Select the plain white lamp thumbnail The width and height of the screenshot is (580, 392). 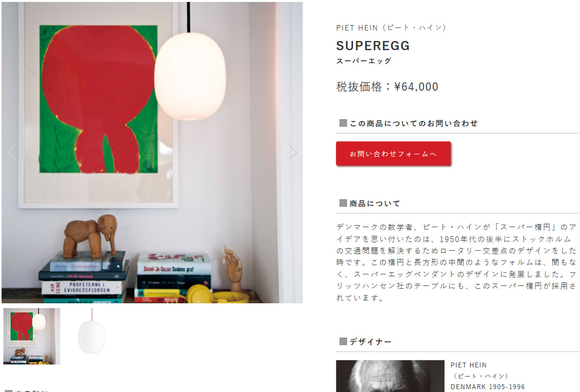click(92, 336)
